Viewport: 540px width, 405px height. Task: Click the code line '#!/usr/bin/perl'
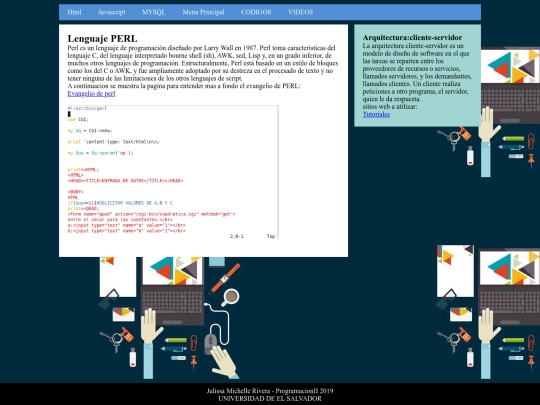click(x=87, y=108)
